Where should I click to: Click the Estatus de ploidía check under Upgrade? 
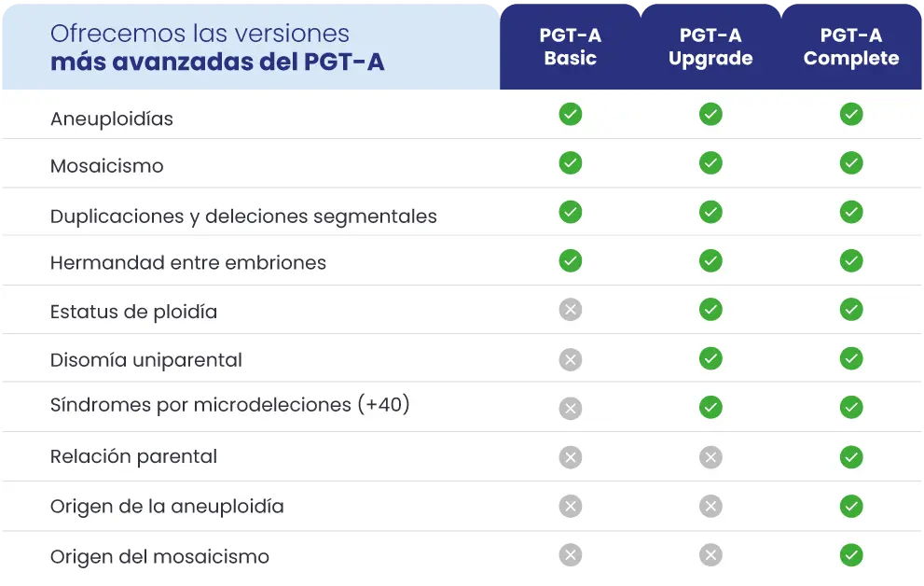[x=710, y=310]
